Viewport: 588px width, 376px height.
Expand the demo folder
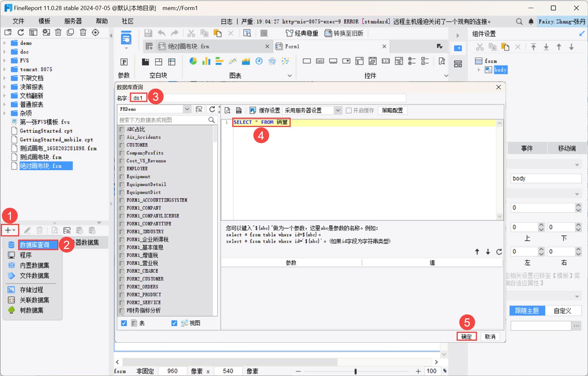pos(5,43)
